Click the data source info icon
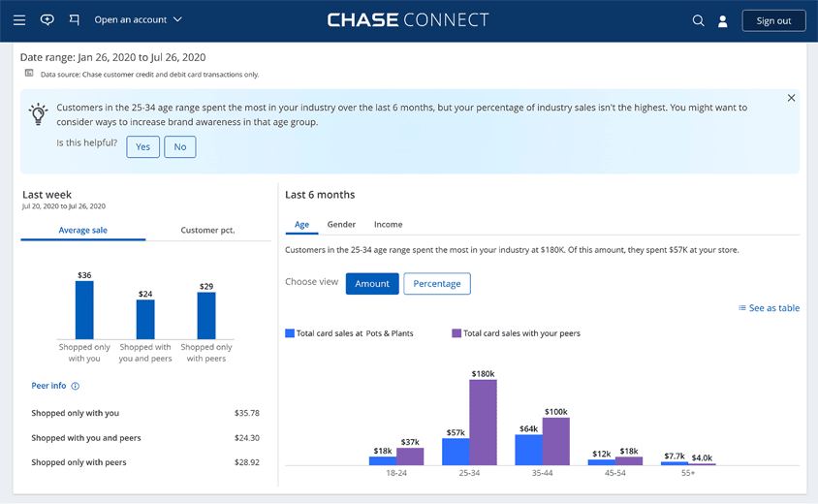Image resolution: width=818 pixels, height=504 pixels. tap(29, 73)
